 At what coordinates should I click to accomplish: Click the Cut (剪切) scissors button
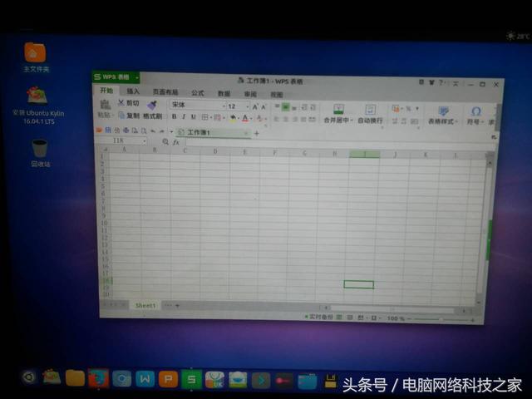click(129, 103)
